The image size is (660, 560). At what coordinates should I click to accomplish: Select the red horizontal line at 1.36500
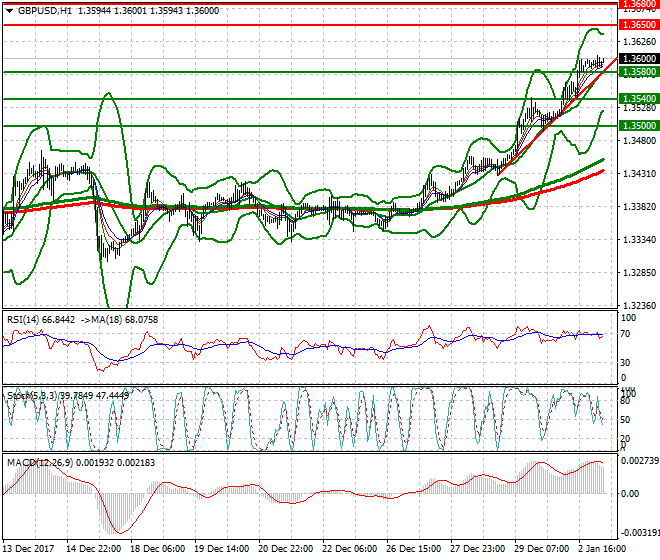(310, 25)
